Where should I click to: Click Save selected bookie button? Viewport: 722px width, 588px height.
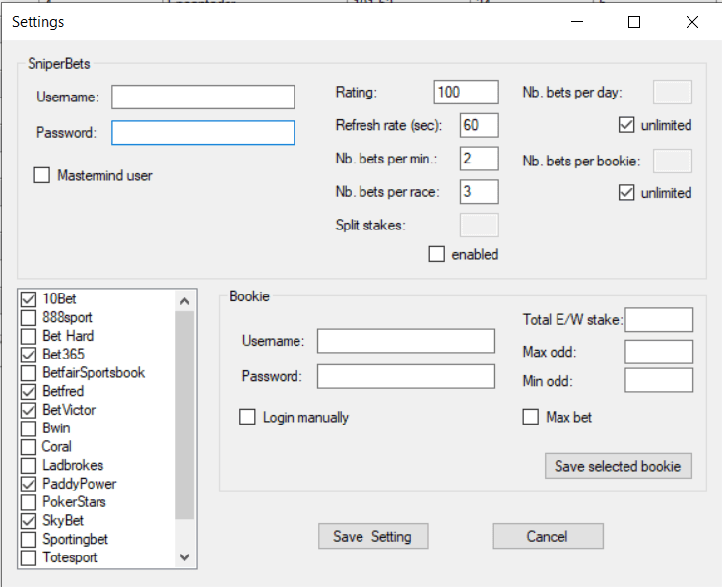tap(618, 466)
